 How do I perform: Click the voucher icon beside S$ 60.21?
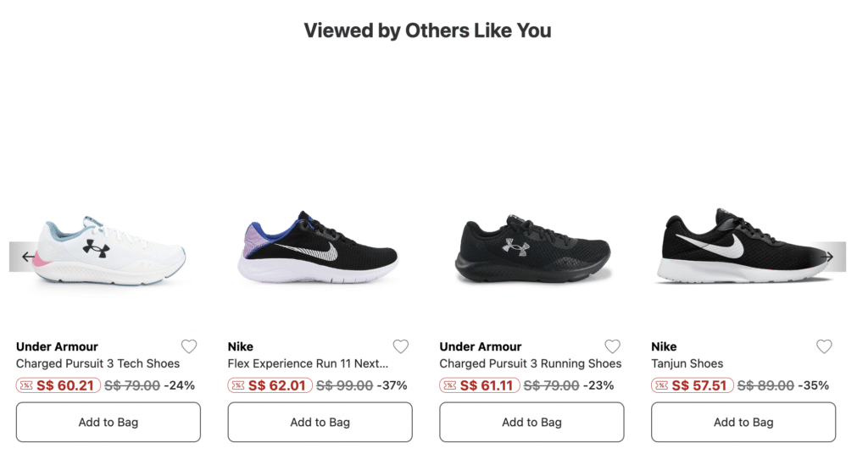click(26, 385)
